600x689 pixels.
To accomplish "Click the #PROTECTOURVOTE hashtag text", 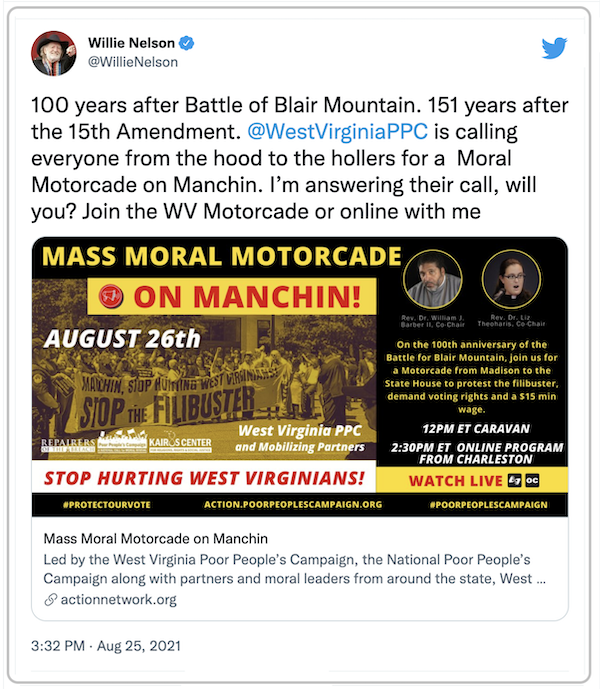I will tap(107, 505).
